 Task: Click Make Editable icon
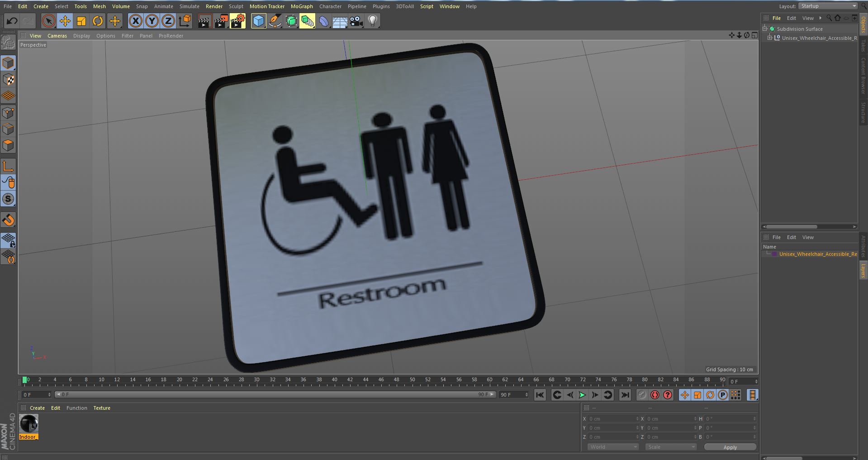click(8, 43)
